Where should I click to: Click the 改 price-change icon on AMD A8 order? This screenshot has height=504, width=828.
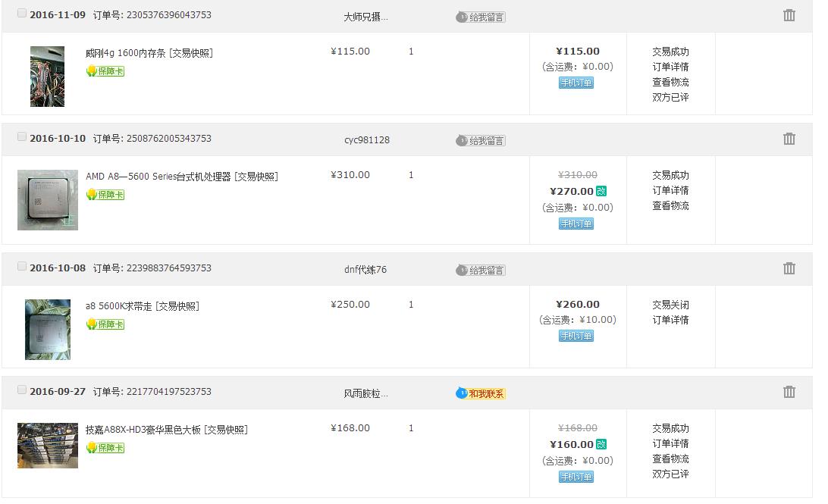pos(603,192)
